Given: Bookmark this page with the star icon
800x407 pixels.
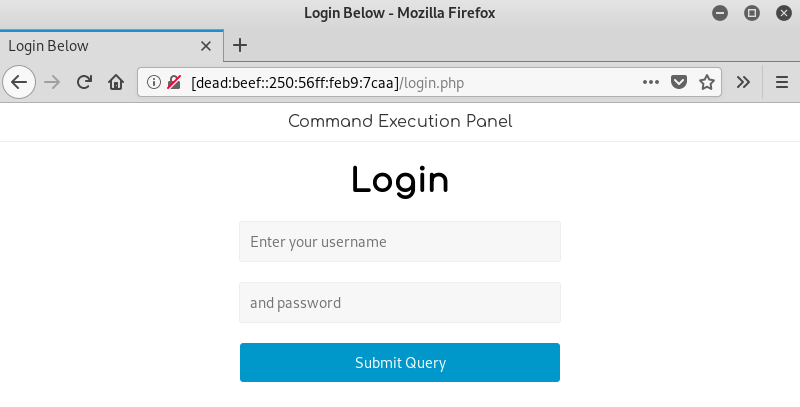Looking at the screenshot, I should pyautogui.click(x=706, y=82).
